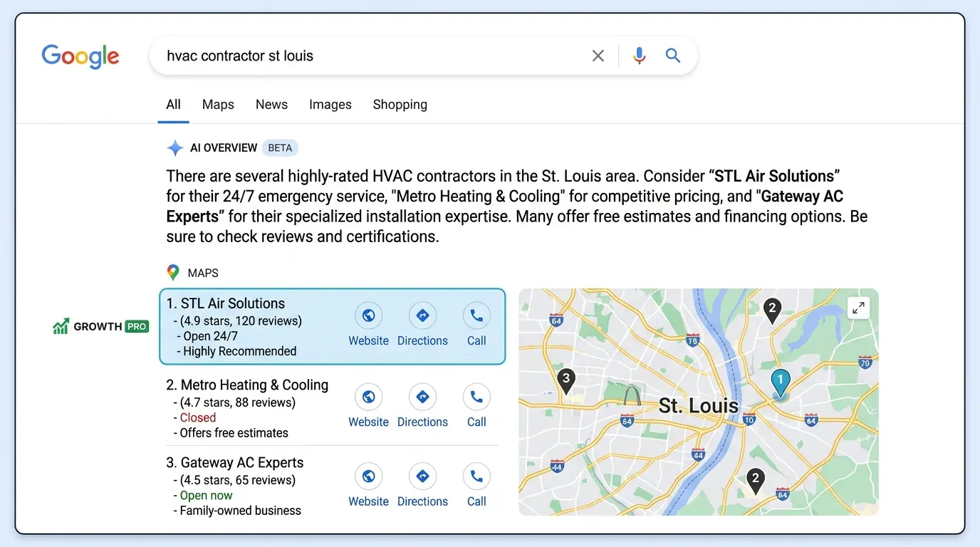This screenshot has height=547, width=980.
Task: Open Website for Metro Heating & Cooling
Action: [x=368, y=406]
